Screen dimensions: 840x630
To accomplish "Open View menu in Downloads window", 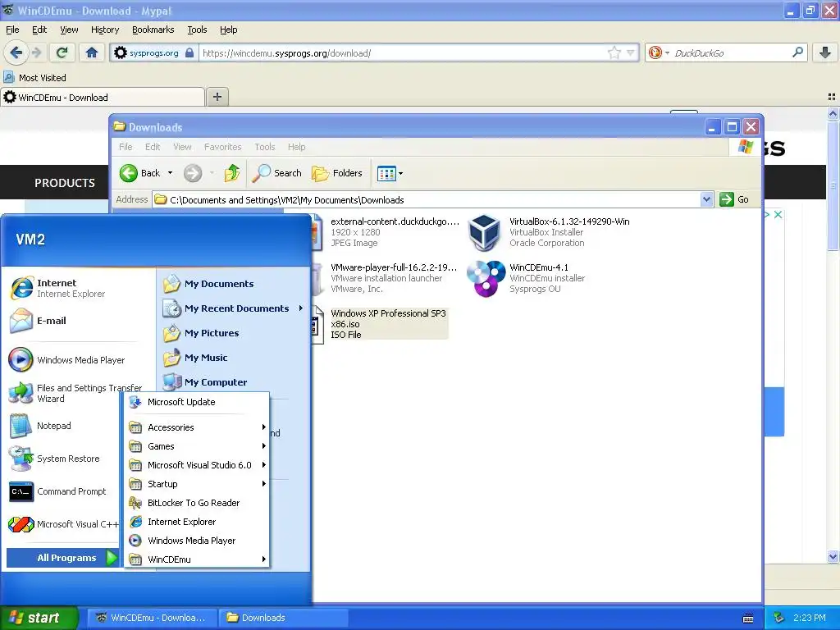I will click(182, 147).
